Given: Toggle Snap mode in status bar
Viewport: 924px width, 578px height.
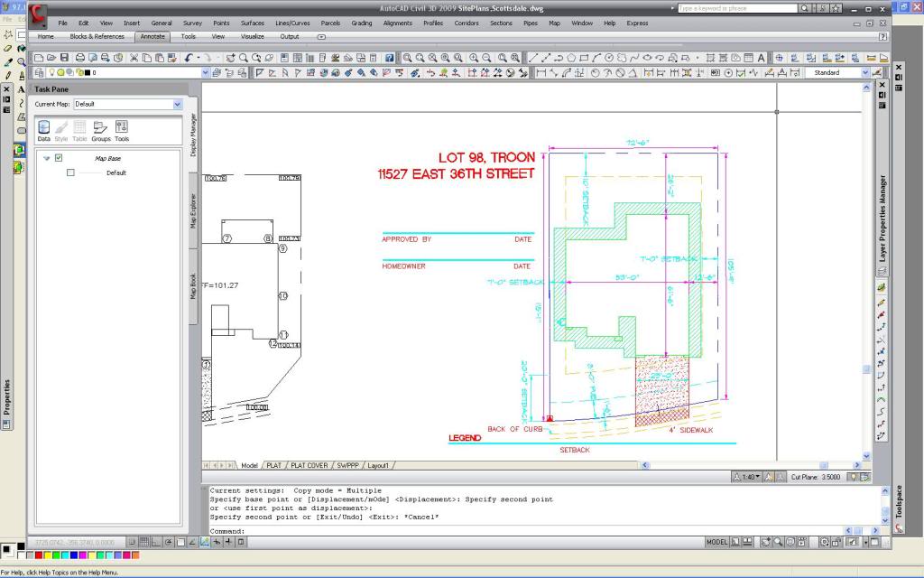Looking at the screenshot, I should click(132, 542).
